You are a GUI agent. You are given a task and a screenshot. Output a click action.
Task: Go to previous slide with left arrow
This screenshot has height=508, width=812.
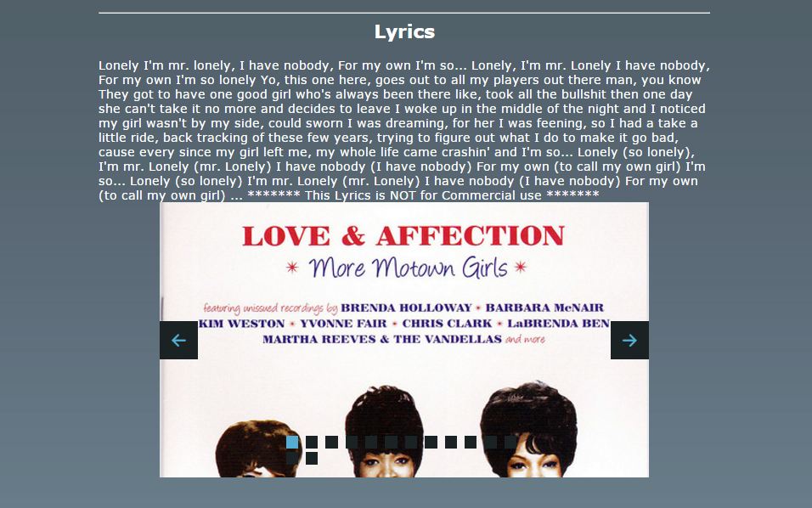point(178,340)
